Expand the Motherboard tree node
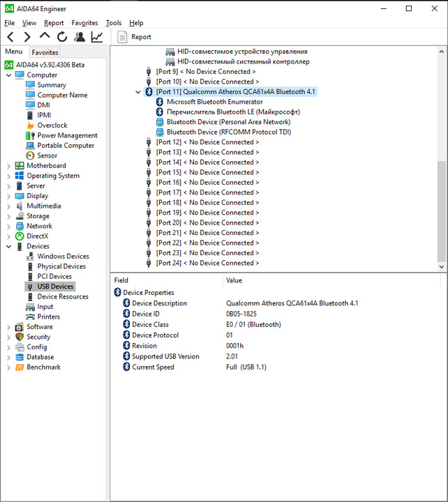 click(x=8, y=166)
